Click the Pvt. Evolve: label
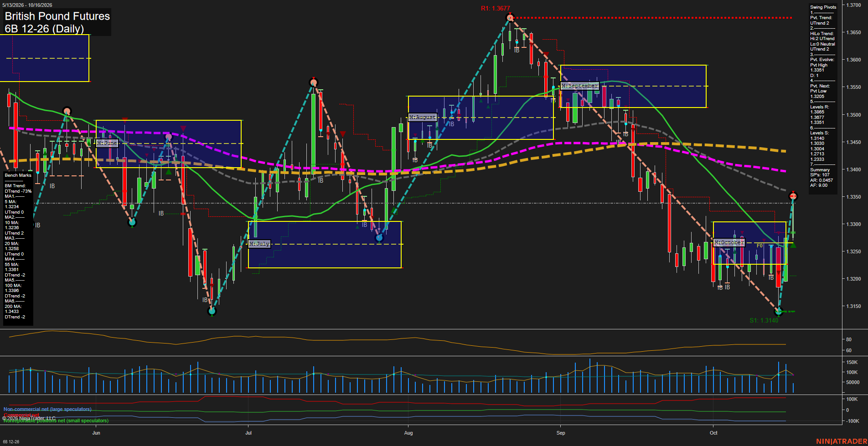The width and height of the screenshot is (868, 446). pyautogui.click(x=822, y=60)
